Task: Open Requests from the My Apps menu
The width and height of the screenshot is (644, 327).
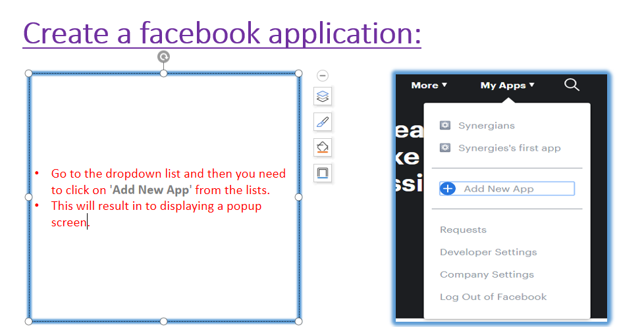Action: click(463, 230)
